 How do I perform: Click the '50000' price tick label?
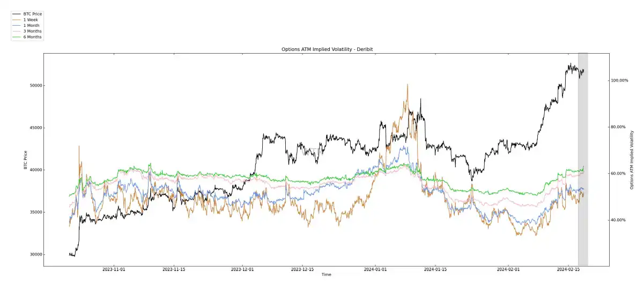pyautogui.click(x=35, y=85)
